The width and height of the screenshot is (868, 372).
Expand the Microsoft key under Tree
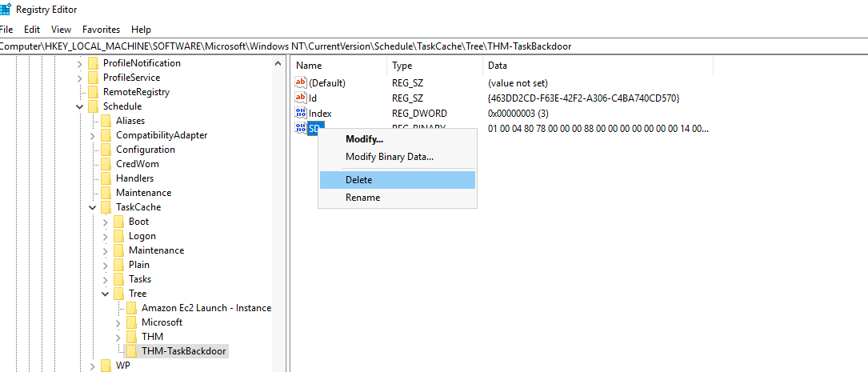pyautogui.click(x=118, y=322)
